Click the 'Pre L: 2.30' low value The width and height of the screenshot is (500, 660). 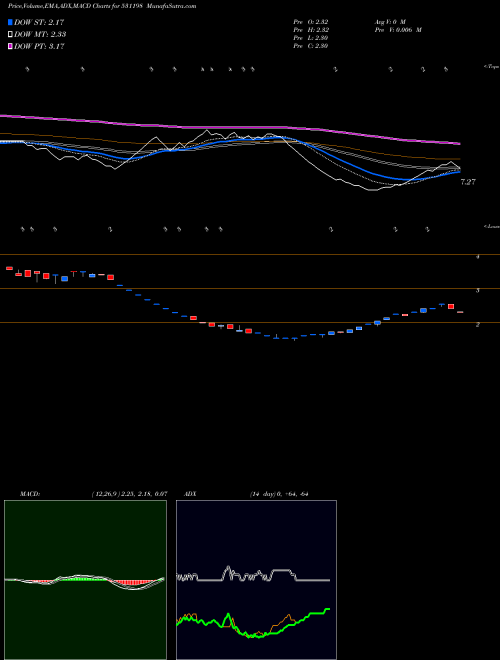pyautogui.click(x=311, y=38)
